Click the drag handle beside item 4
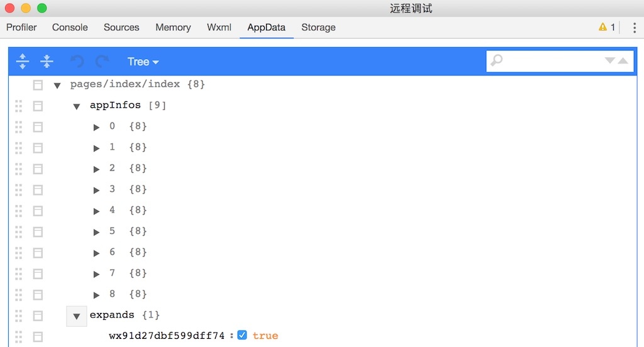Viewport: 644px width, 347px height. click(18, 211)
